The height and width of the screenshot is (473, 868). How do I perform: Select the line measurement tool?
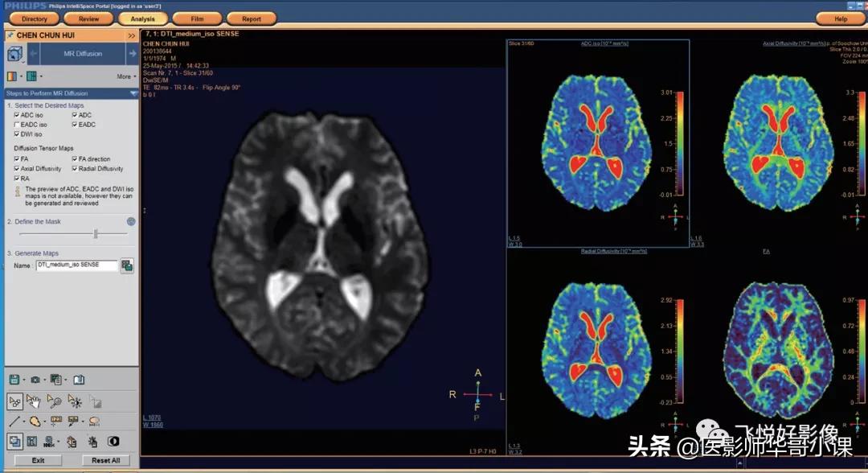tap(14, 422)
